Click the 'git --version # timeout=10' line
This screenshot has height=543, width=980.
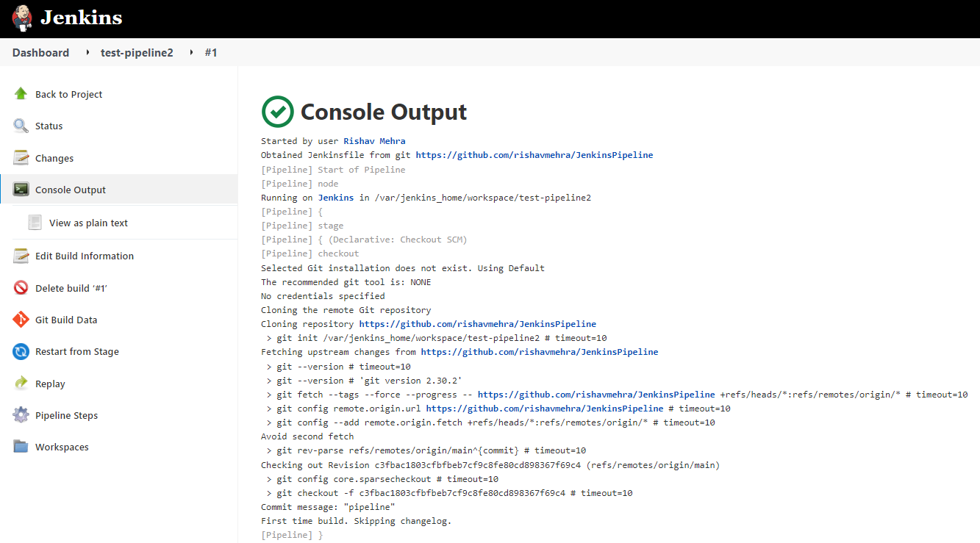(x=338, y=367)
